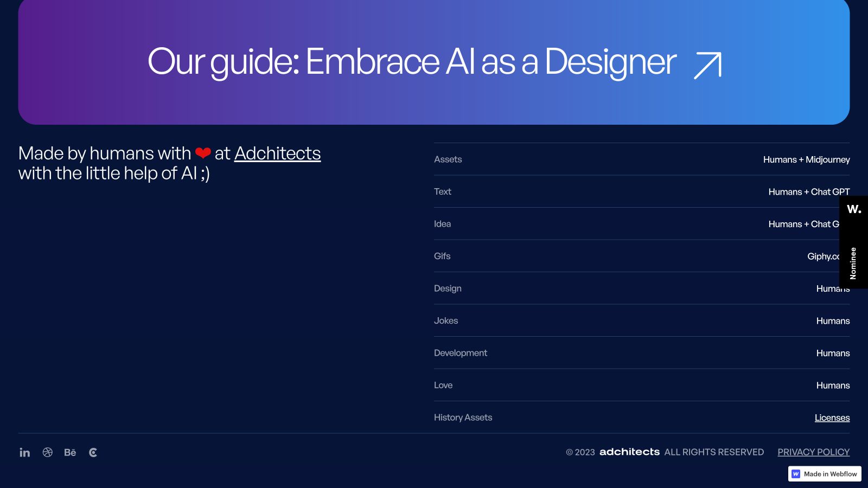Open the Awwwards W. logo badge
Screen dimensions: 868x488
(854, 209)
